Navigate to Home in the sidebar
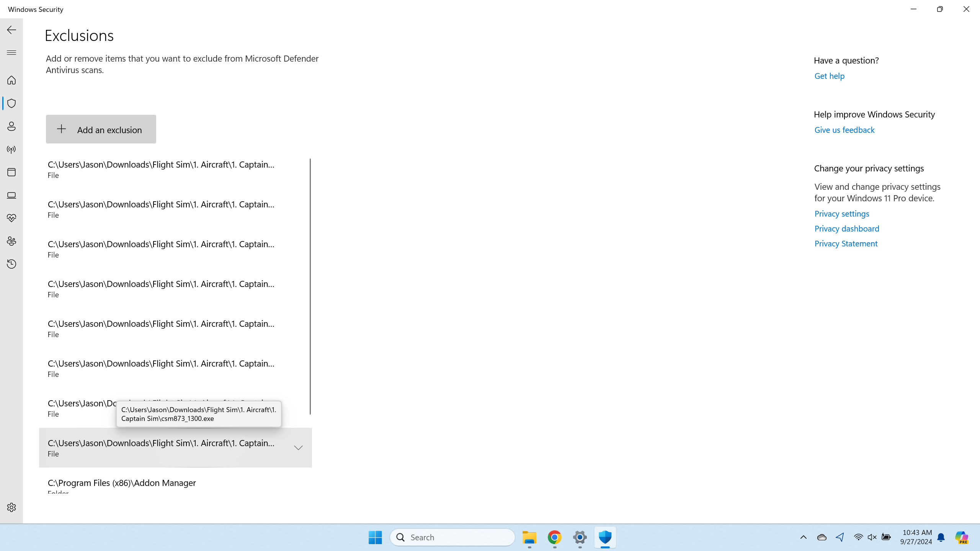Screen dimensions: 980x551 11,80
